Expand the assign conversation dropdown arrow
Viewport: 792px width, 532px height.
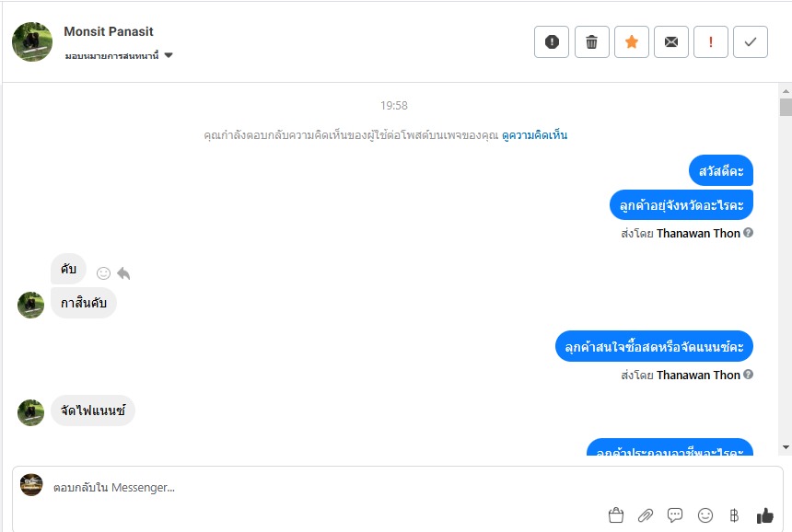[x=169, y=55]
